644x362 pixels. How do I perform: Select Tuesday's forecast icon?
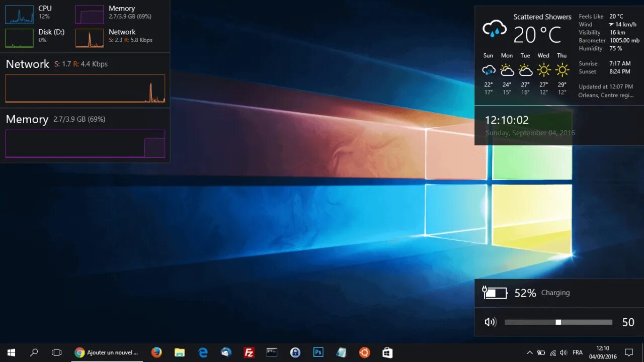coord(525,70)
